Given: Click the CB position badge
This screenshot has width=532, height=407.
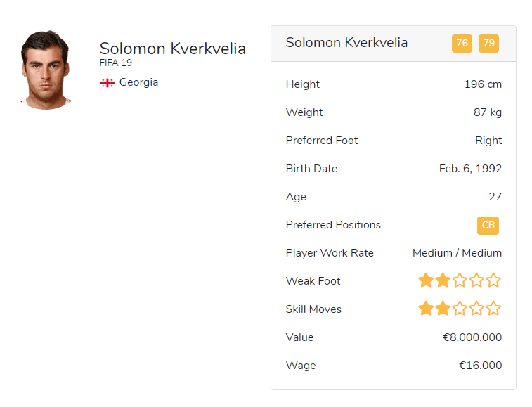Looking at the screenshot, I should (x=488, y=226).
